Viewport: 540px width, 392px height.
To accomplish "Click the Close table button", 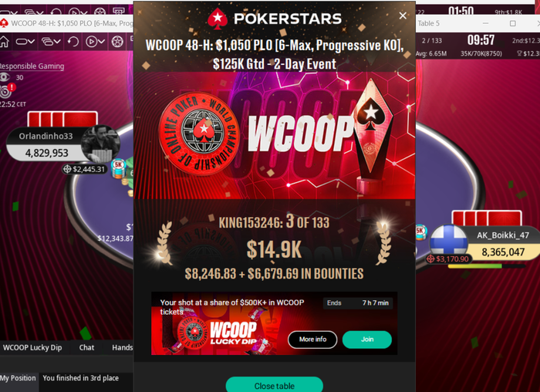I will pyautogui.click(x=274, y=385).
